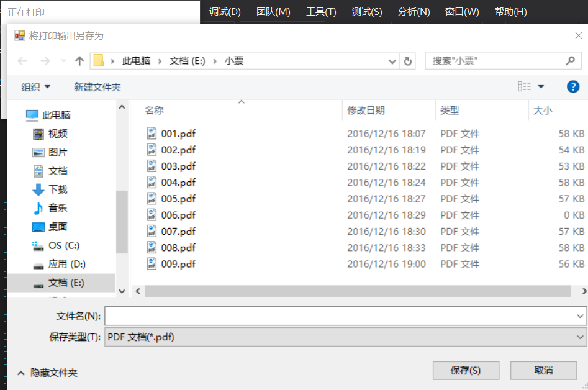This screenshot has height=390, width=588.
Task: Click the 取消 cancel button
Action: point(543,371)
